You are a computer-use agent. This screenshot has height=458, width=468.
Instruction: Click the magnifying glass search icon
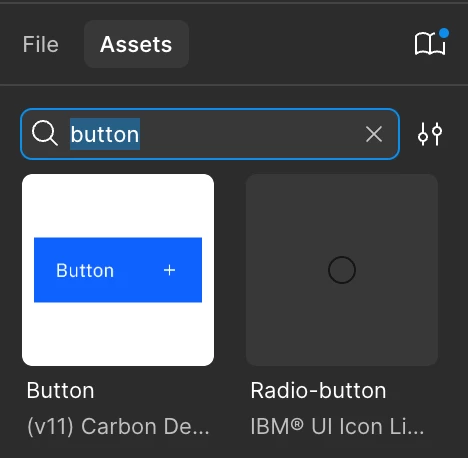pyautogui.click(x=45, y=133)
